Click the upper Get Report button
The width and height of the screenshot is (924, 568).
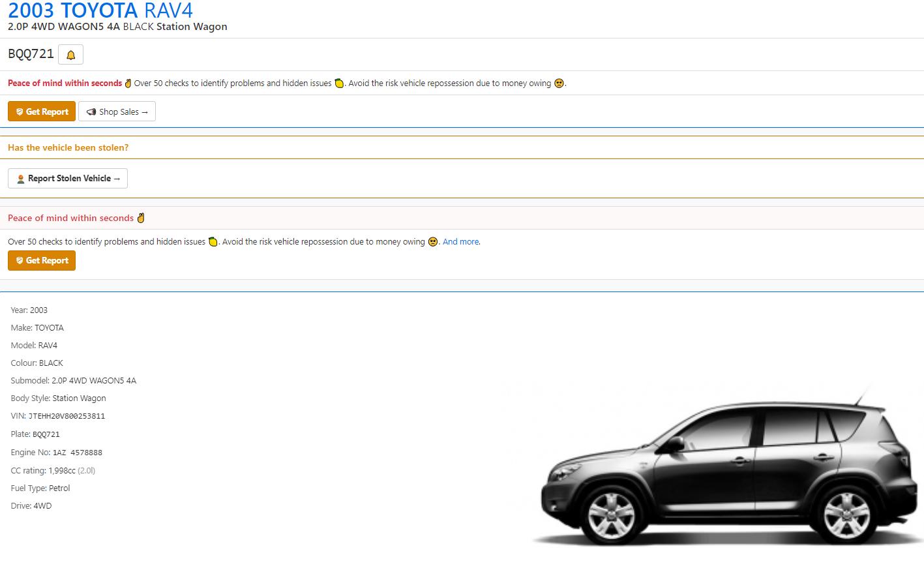click(42, 112)
